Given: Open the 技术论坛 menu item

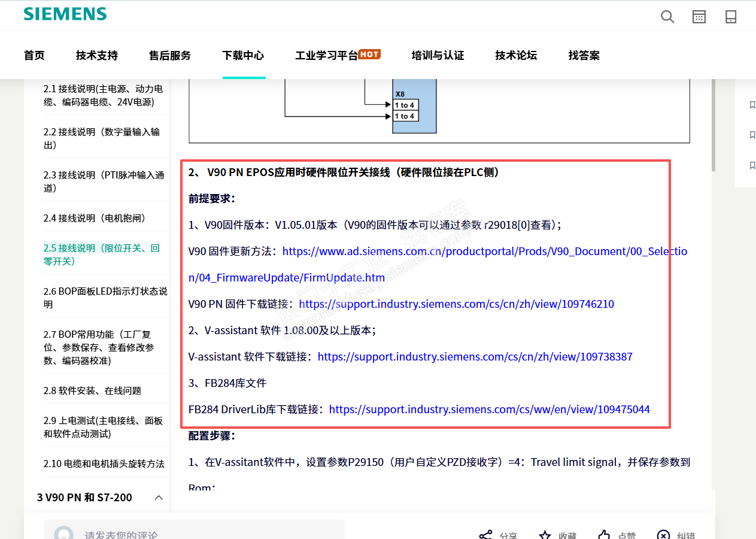Looking at the screenshot, I should click(x=516, y=56).
